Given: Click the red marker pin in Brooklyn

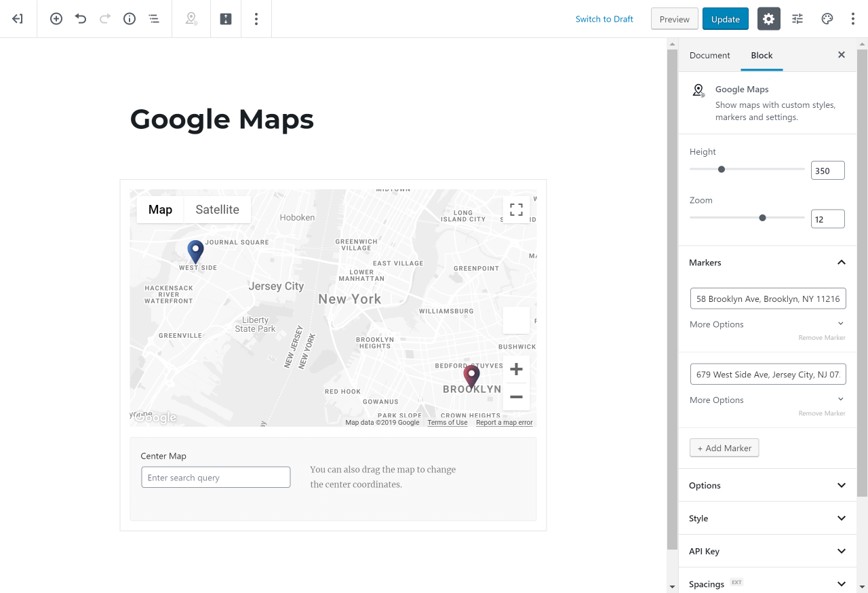Looking at the screenshot, I should click(471, 375).
